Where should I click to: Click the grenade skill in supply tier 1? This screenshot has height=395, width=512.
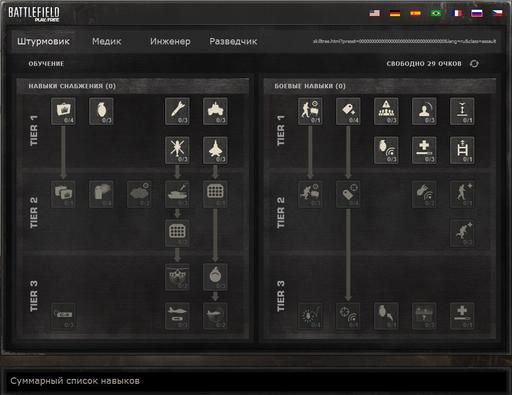[101, 111]
